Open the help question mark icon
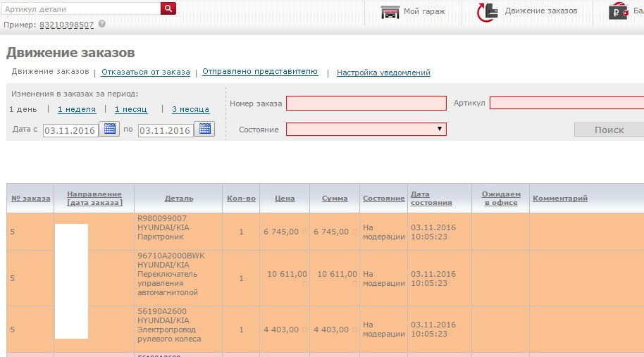 (x=102, y=24)
